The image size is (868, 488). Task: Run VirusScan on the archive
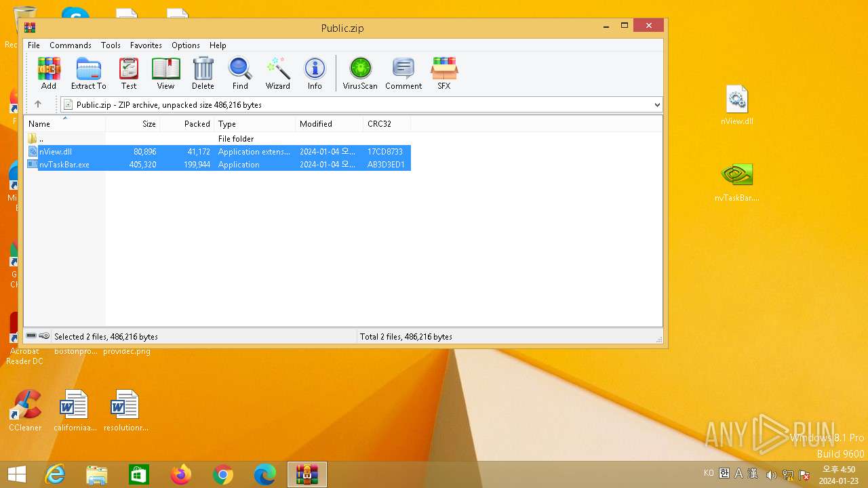click(x=360, y=73)
